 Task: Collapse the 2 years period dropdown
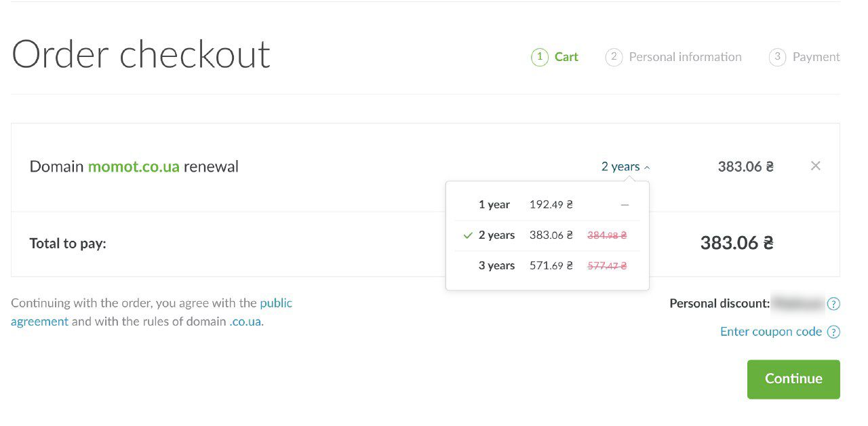625,167
